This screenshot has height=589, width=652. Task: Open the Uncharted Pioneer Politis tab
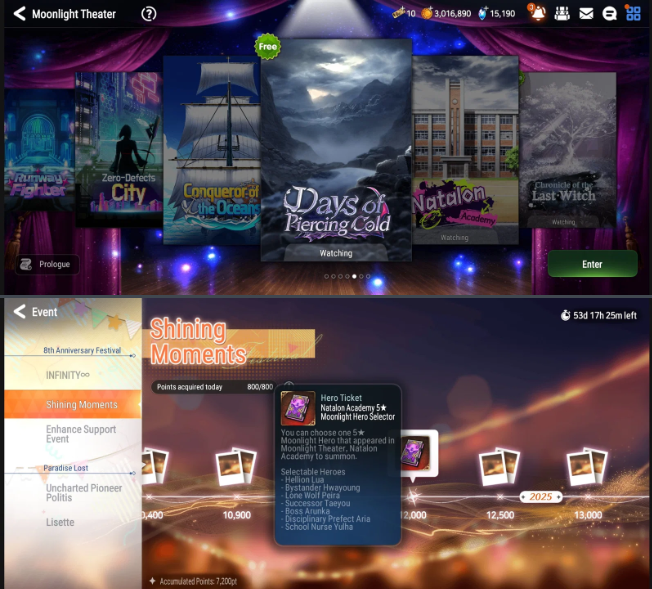(73, 492)
